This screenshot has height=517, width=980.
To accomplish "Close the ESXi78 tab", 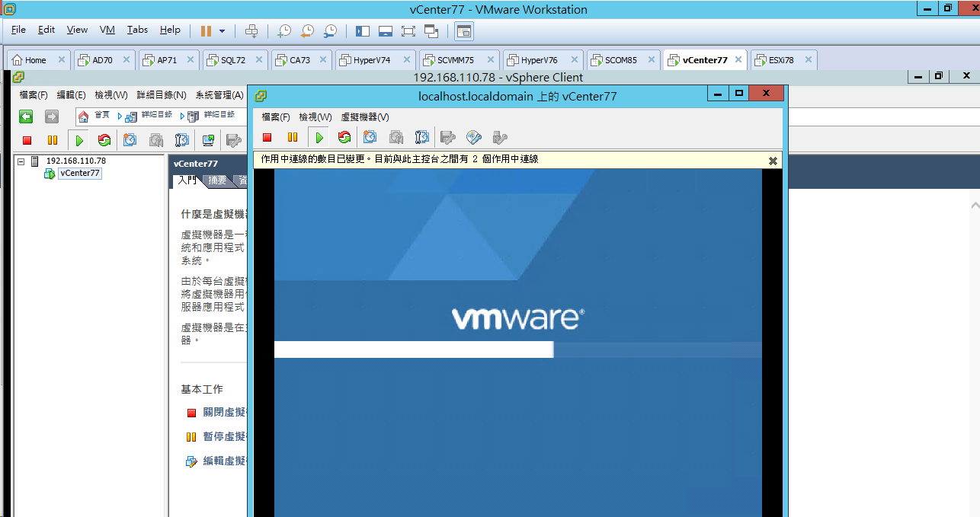I will pyautogui.click(x=808, y=60).
